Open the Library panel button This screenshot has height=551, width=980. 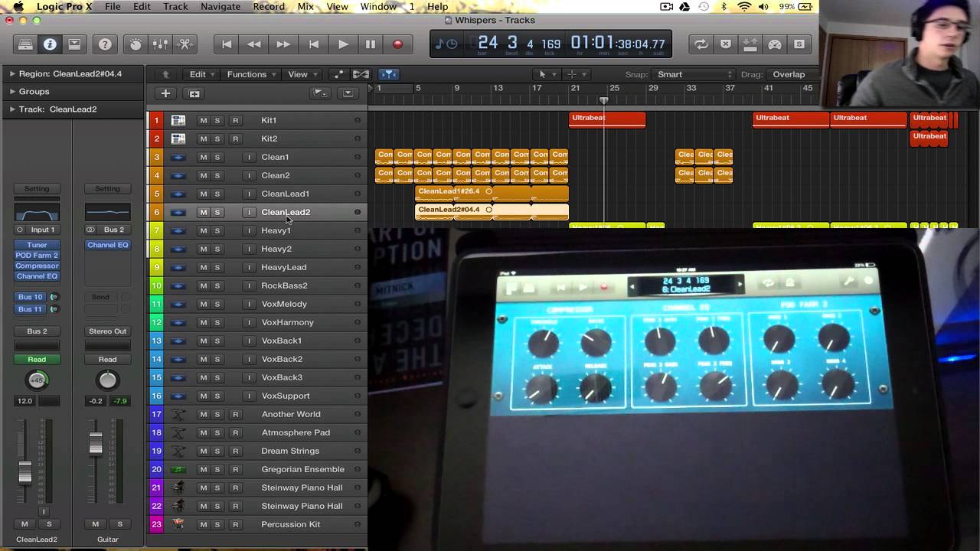coord(25,44)
